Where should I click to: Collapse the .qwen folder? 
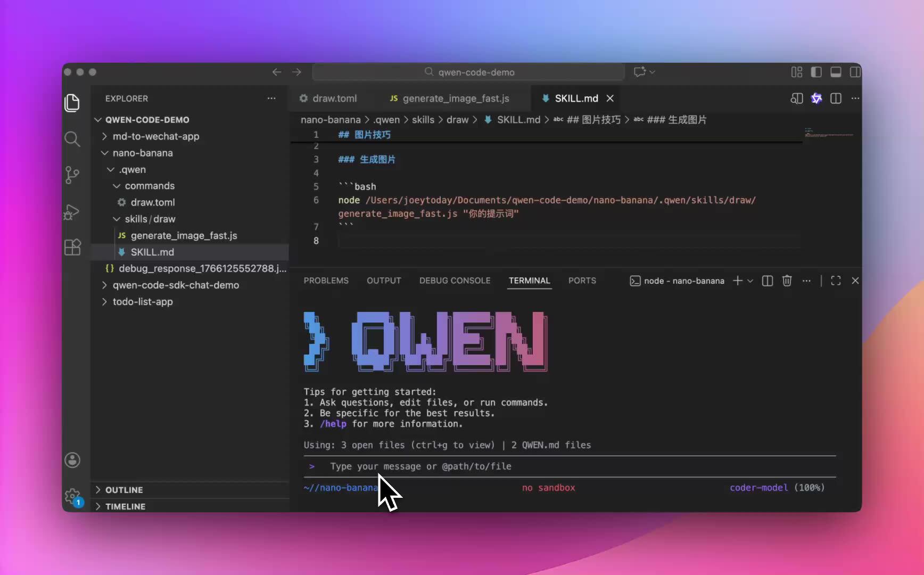click(190, 169)
